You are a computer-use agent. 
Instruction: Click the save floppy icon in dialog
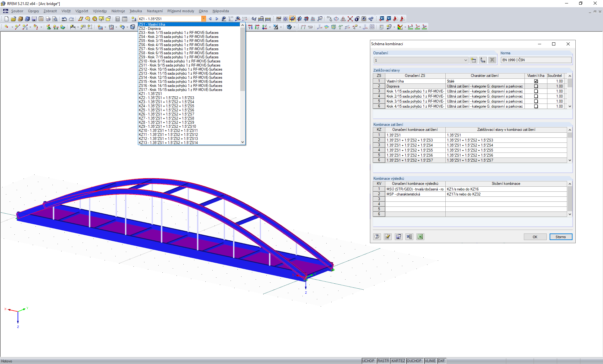coord(398,237)
